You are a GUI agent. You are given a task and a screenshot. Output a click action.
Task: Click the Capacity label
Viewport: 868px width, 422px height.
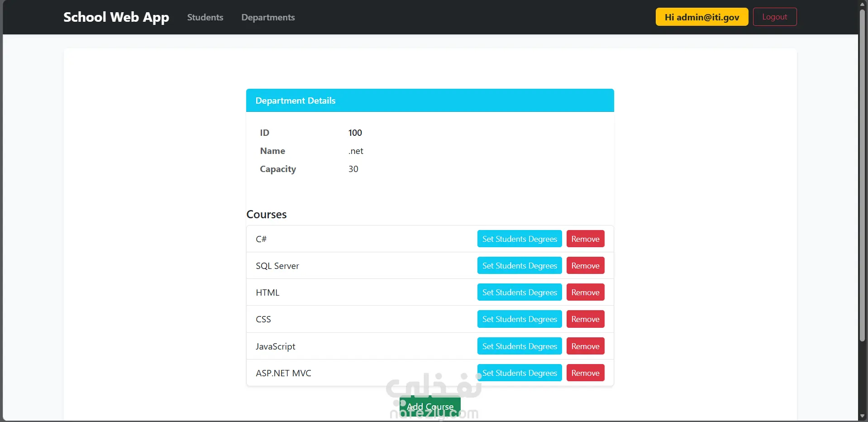[278, 169]
